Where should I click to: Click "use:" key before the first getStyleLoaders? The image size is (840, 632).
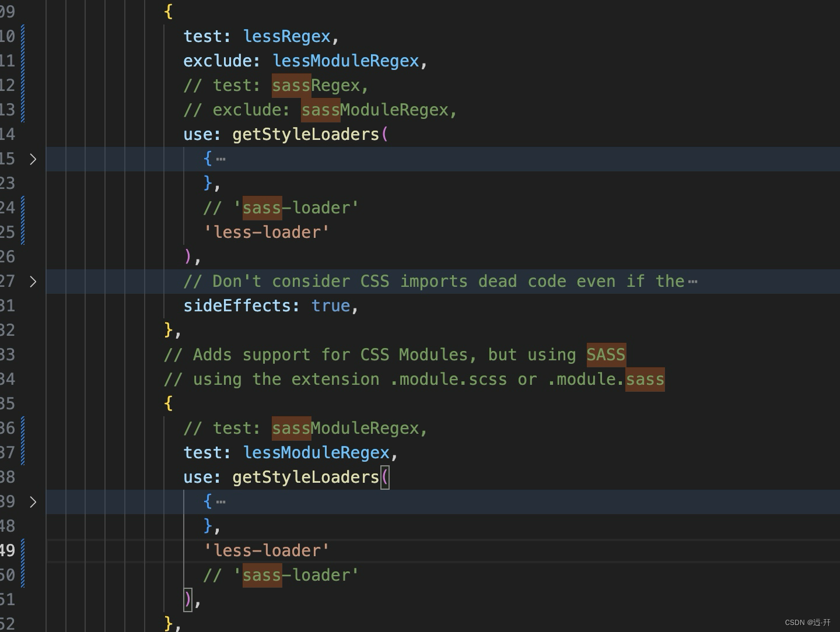203,134
